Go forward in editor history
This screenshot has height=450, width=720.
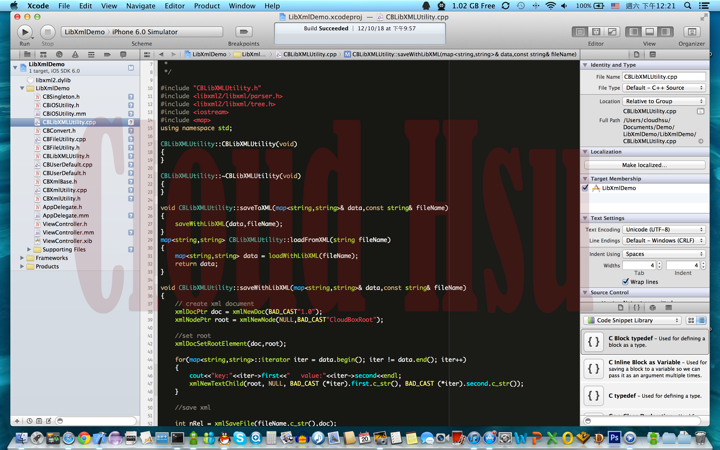pos(173,54)
